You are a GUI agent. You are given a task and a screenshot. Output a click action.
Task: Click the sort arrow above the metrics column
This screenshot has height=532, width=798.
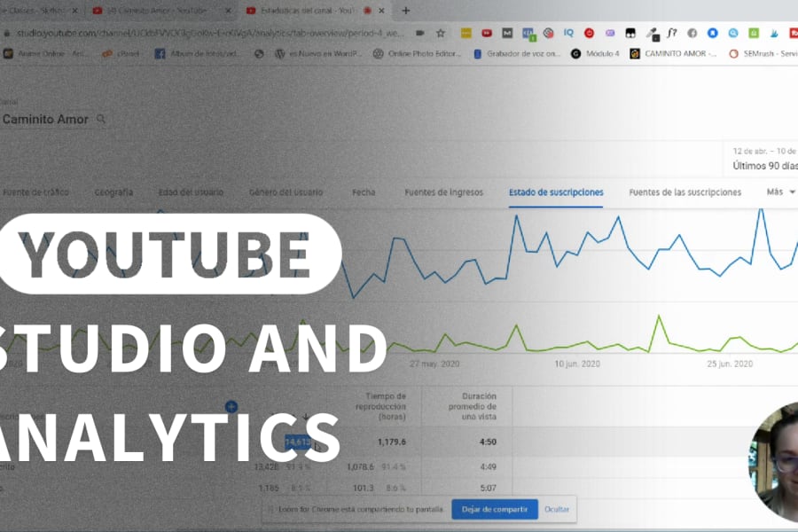click(306, 417)
